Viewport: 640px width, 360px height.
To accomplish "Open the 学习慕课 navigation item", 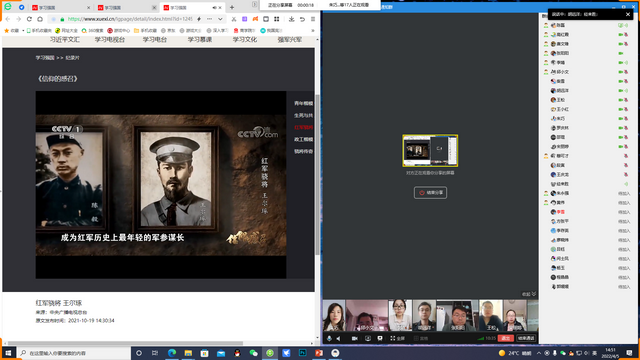I will [200, 40].
